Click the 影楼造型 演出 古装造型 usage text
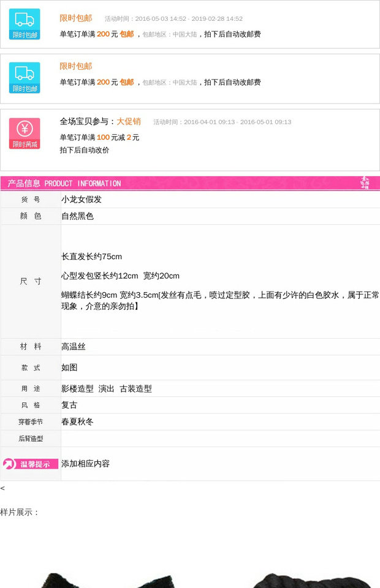380x588 pixels. (107, 388)
